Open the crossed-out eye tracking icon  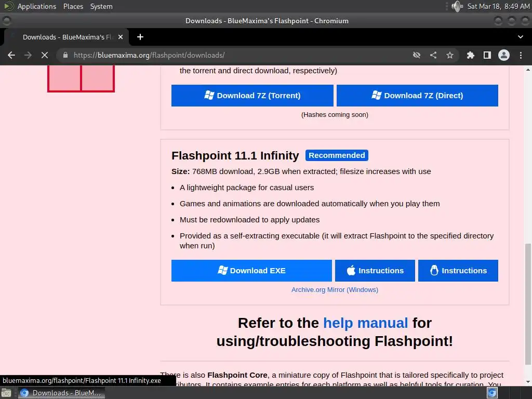(417, 55)
